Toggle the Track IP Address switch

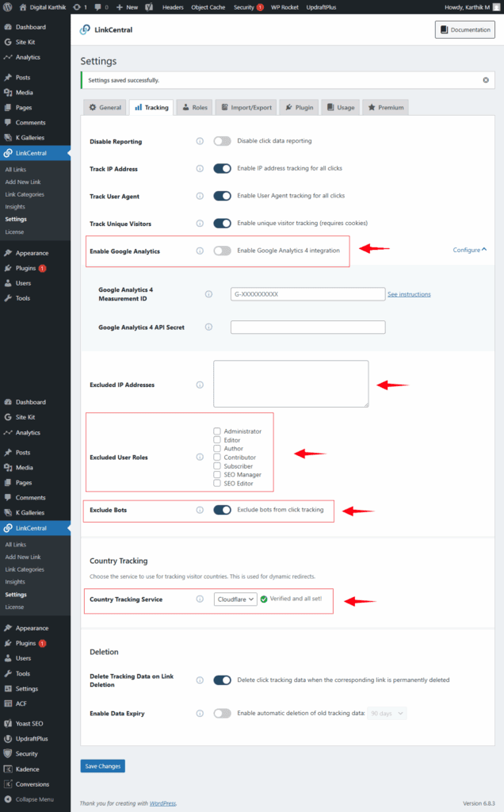pos(222,168)
